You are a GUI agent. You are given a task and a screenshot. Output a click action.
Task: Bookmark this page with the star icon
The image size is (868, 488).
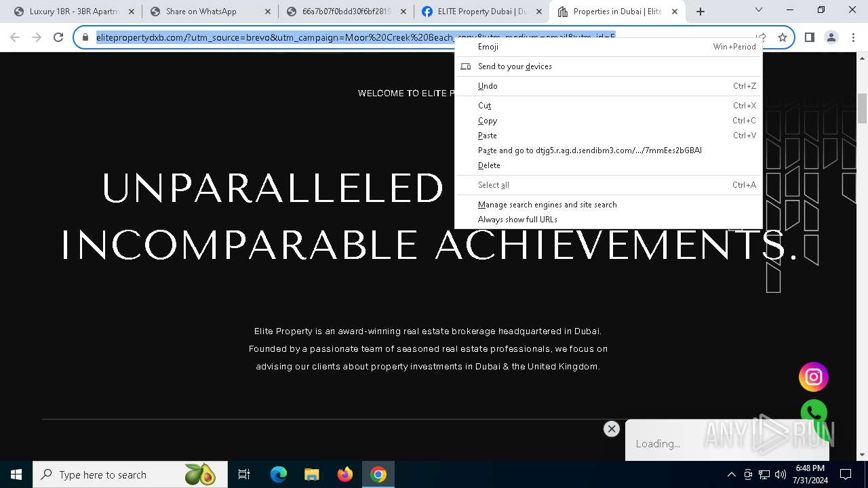pyautogui.click(x=782, y=37)
